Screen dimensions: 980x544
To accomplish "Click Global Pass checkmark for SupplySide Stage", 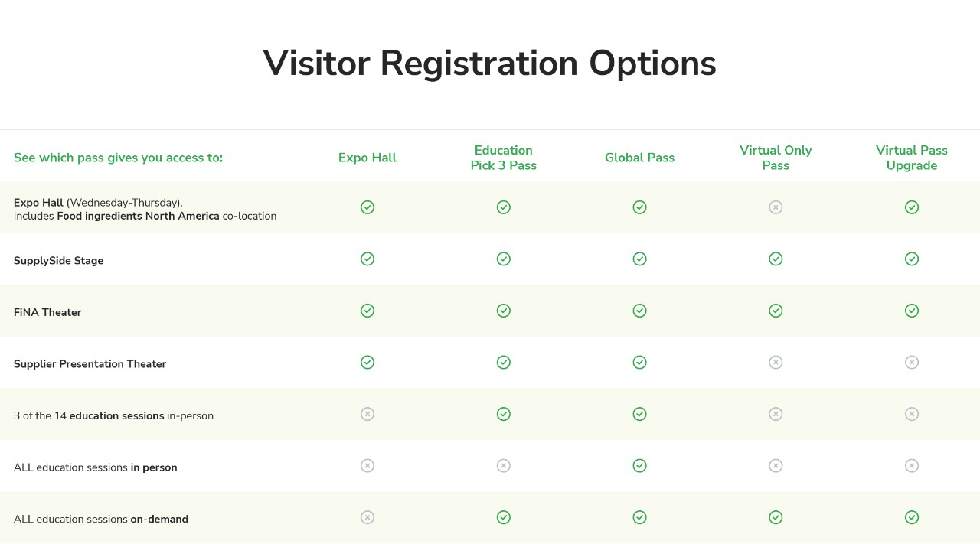I will pos(640,259).
